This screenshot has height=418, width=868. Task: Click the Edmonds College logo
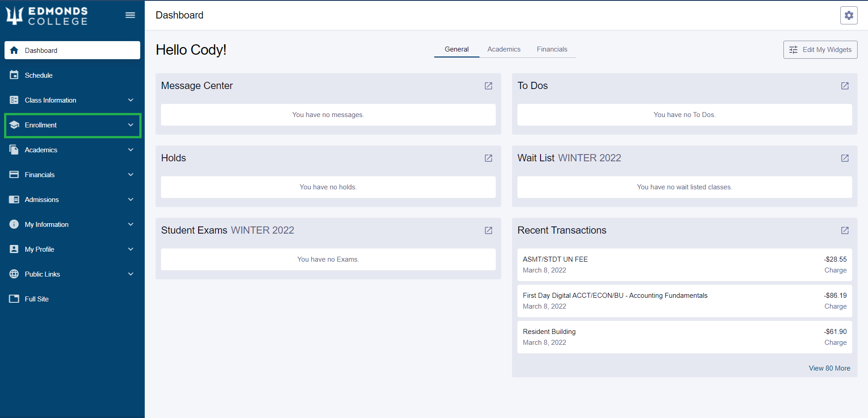[x=47, y=15]
